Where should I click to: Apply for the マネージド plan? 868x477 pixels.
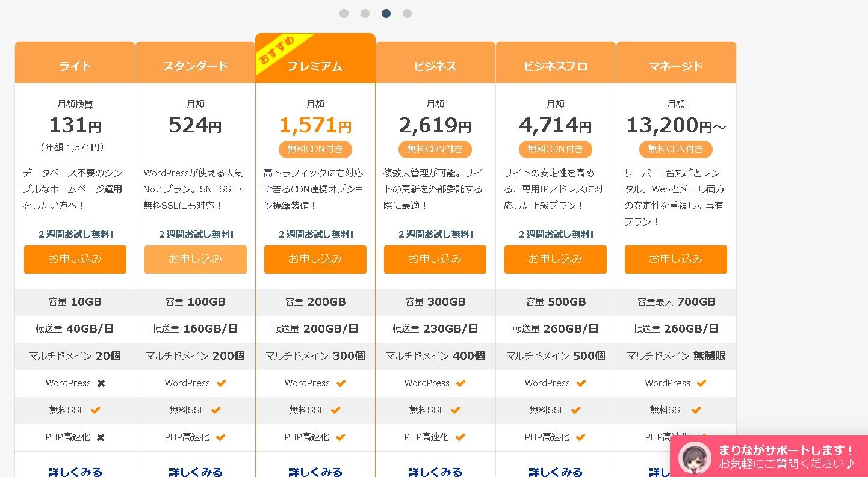675,259
